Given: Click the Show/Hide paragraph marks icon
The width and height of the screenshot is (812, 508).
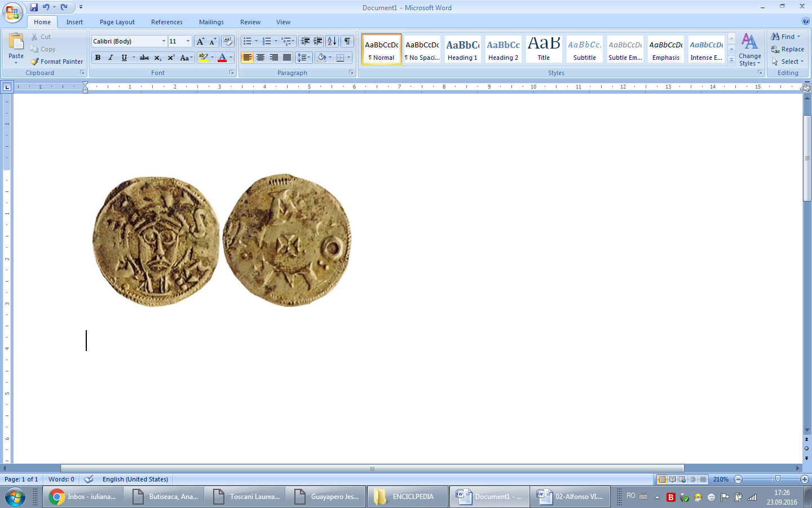Looking at the screenshot, I should 347,41.
